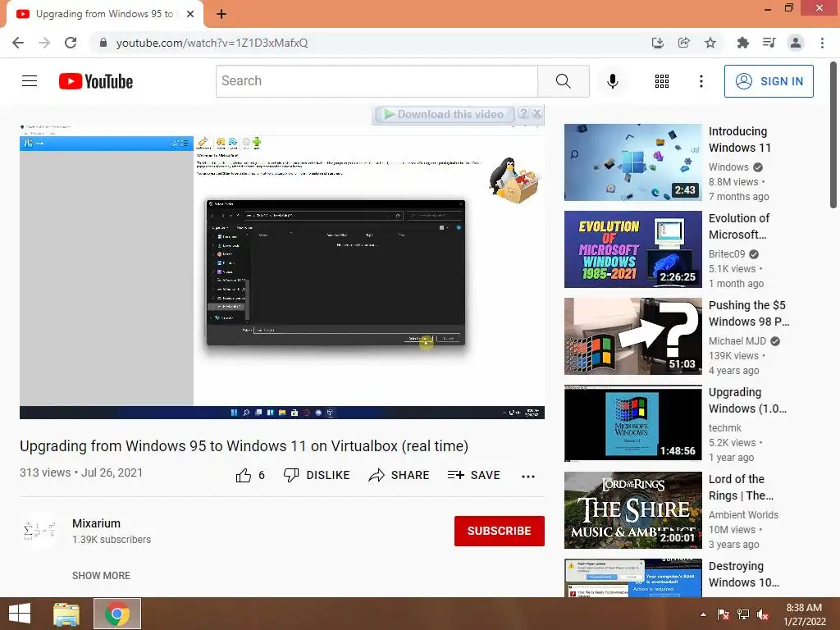Go to YouTube home via logo
The width and height of the screenshot is (840, 630).
96,81
